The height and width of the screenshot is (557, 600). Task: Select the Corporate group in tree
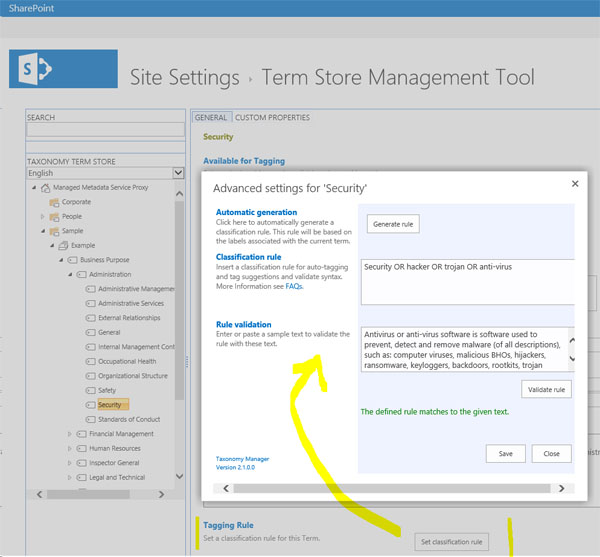pos(77,202)
